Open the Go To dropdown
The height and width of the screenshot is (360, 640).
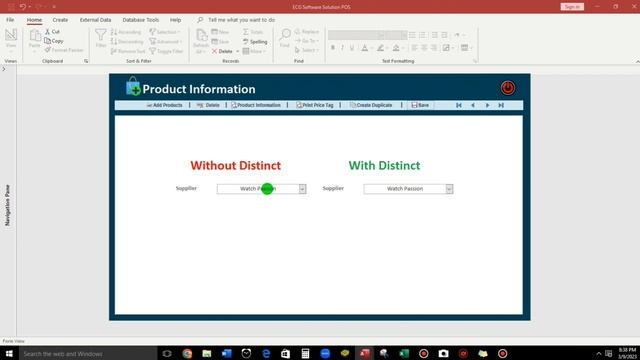coord(307,41)
